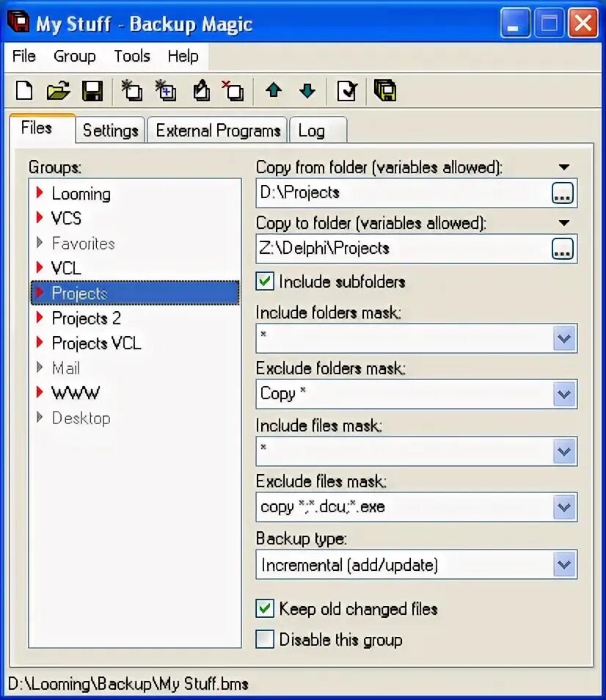Select the Projects VCL group
The height and width of the screenshot is (700, 606).
(135, 343)
